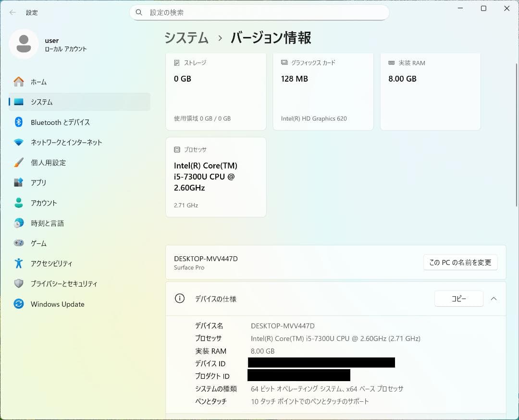Click the back navigation arrow
This screenshot has width=519, height=420.
pos(12,12)
